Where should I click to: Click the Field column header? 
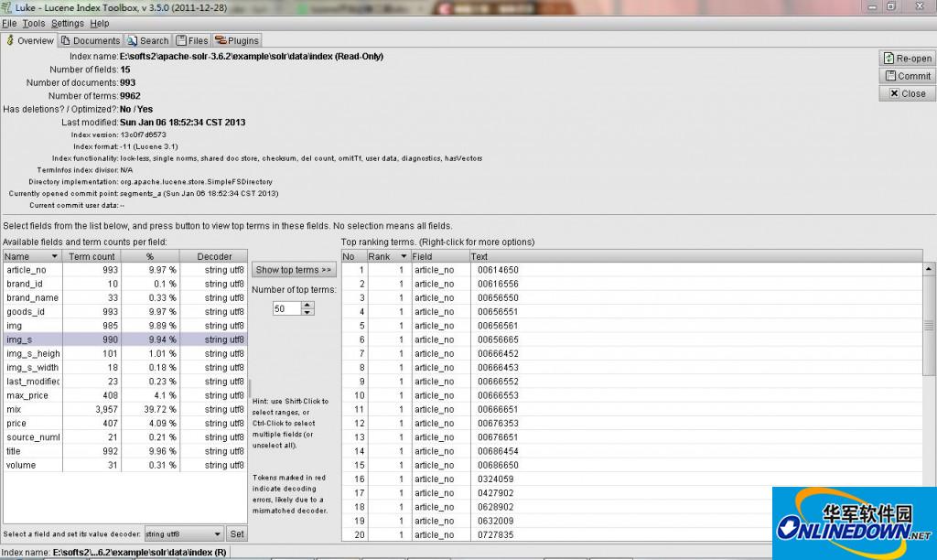pyautogui.click(x=440, y=256)
